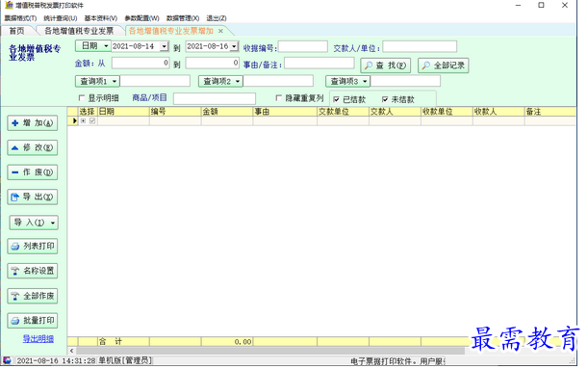Viewport: 588px width, 369px height.
Task: Open the 参数配置(W) menu
Action: click(x=141, y=18)
